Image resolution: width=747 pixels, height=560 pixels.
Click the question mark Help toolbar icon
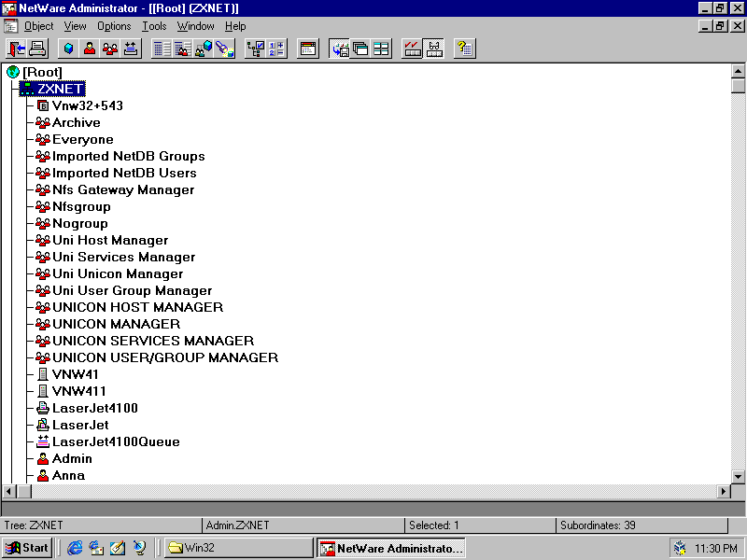click(x=464, y=49)
